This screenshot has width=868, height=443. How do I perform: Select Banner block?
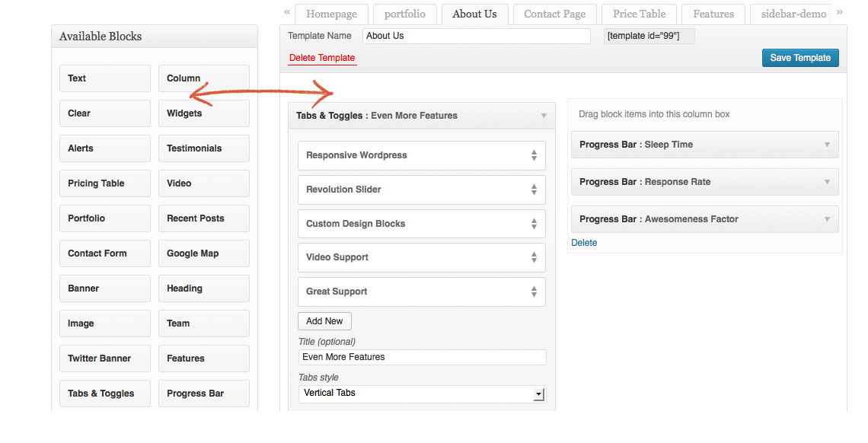pos(104,288)
